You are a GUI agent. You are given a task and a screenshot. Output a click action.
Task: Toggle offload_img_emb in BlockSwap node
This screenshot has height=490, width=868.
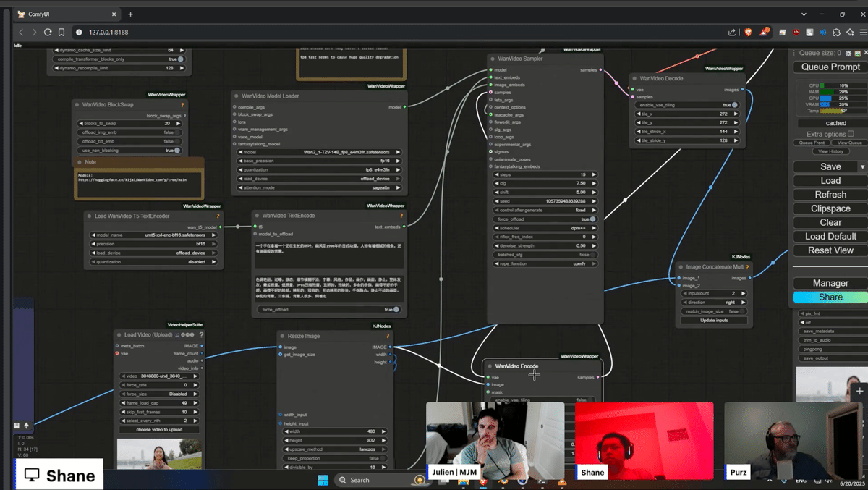[x=129, y=132]
